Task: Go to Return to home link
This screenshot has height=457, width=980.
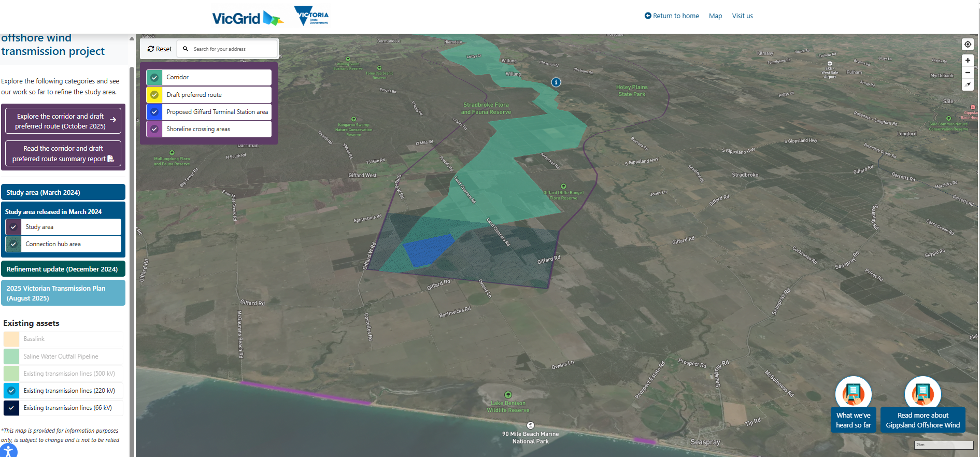Action: pyautogui.click(x=672, y=16)
